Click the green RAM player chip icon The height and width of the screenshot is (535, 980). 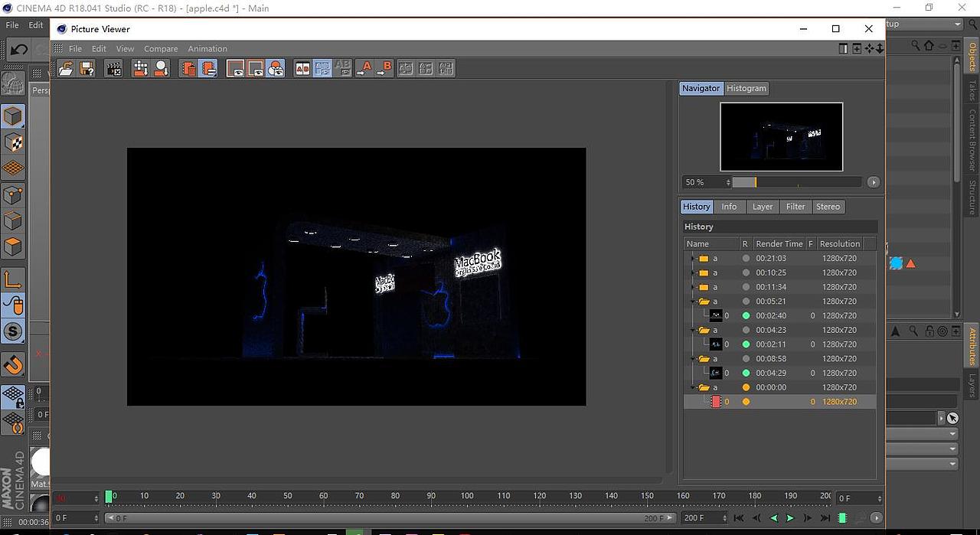(x=843, y=518)
